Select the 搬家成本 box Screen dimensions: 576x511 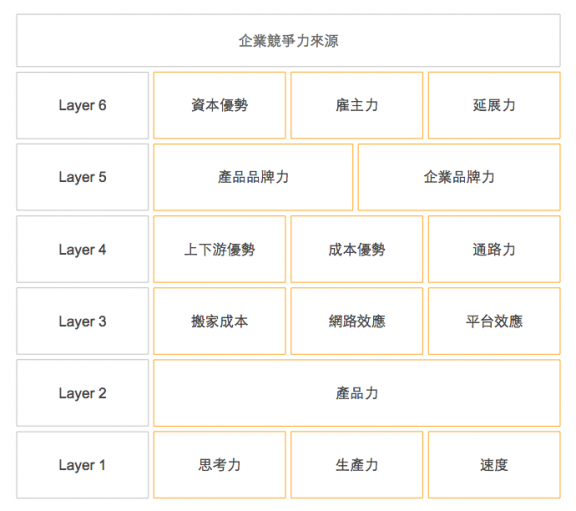220,321
